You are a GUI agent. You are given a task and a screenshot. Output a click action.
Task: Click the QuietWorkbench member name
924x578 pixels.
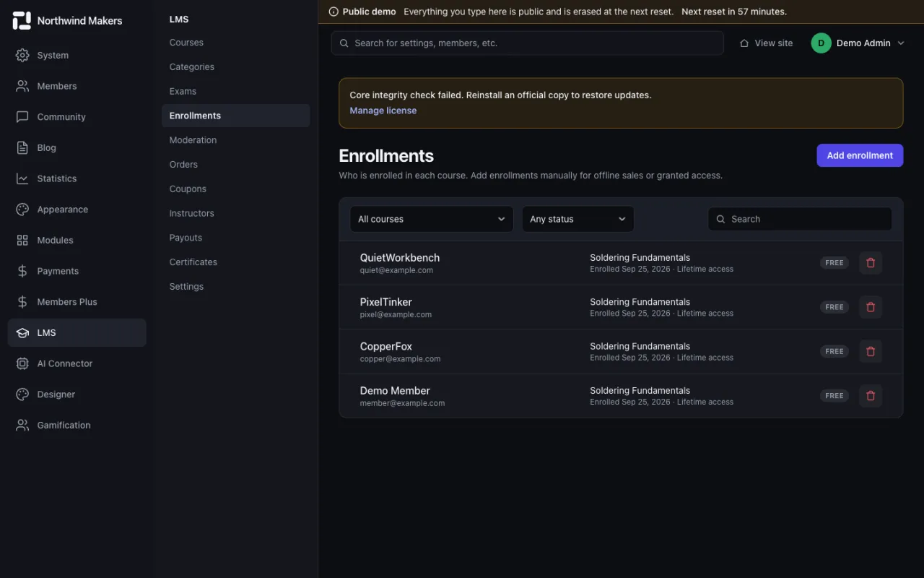tap(400, 258)
